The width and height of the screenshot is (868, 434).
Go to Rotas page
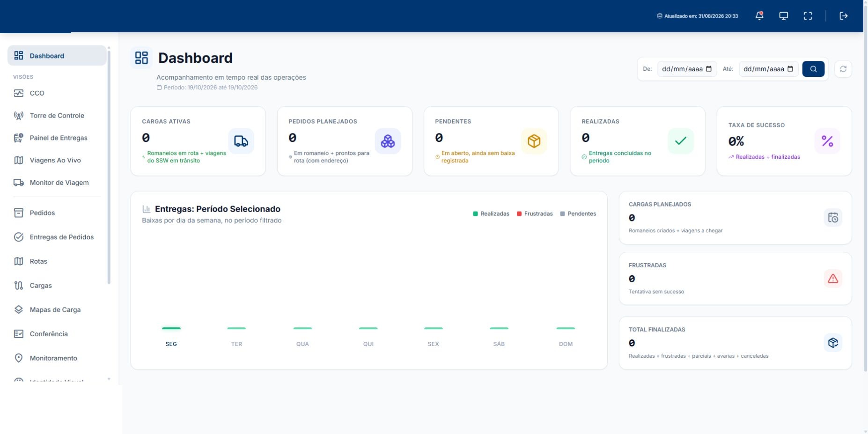coord(57,261)
